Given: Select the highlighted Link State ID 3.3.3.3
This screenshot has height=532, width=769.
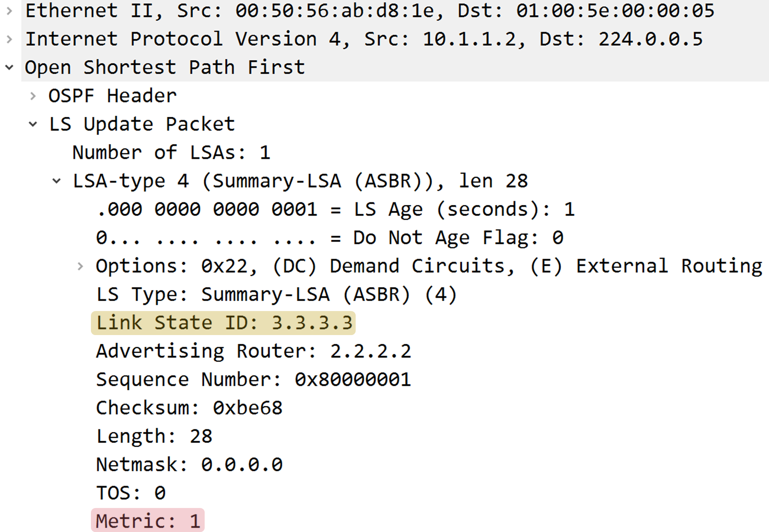Looking at the screenshot, I should [223, 323].
